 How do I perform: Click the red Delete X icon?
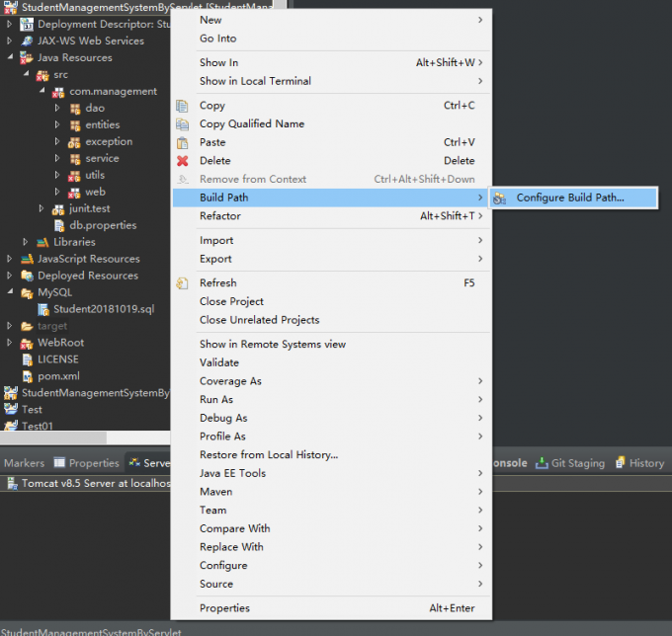(x=182, y=161)
